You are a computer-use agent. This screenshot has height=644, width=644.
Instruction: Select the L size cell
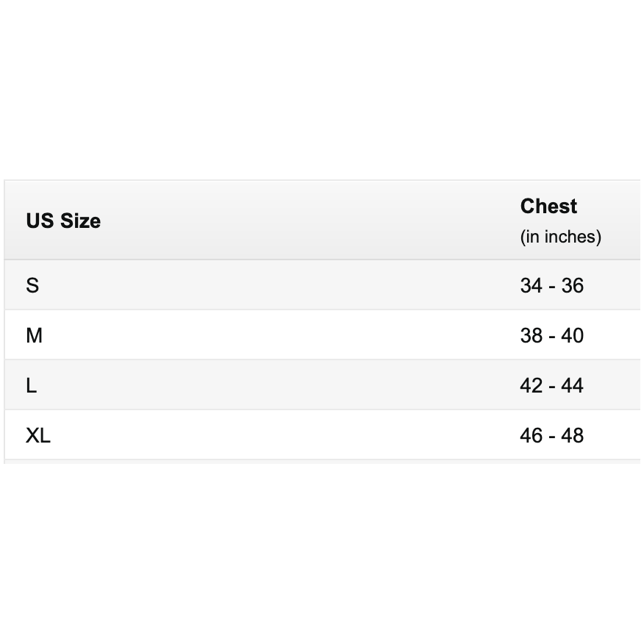(x=31, y=385)
